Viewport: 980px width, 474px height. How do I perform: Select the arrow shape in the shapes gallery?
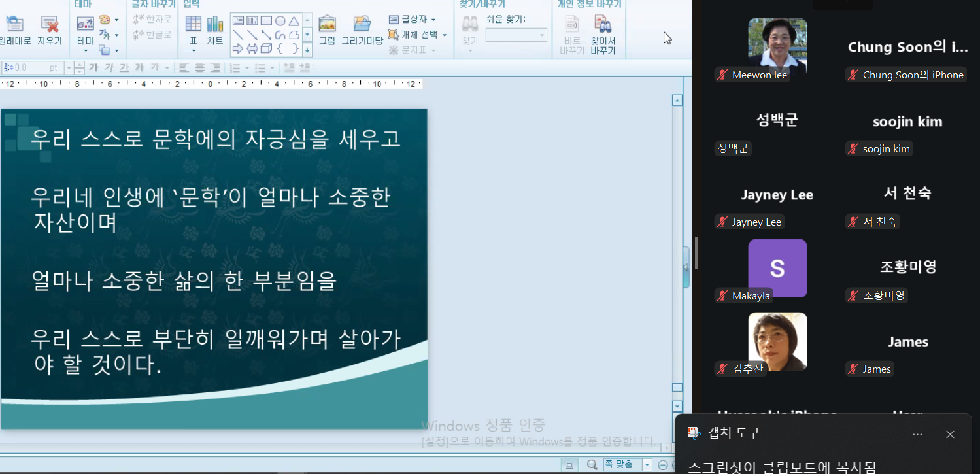tap(237, 48)
